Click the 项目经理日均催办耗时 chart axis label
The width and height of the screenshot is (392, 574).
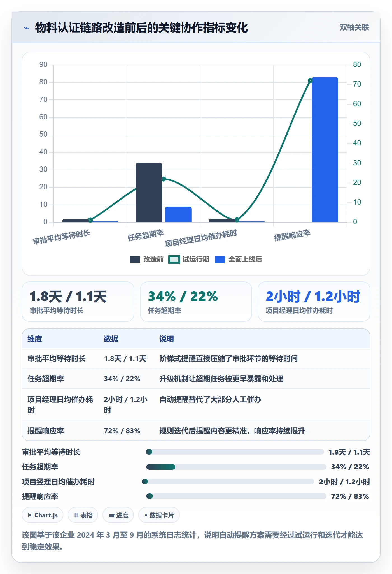pyautogui.click(x=201, y=238)
